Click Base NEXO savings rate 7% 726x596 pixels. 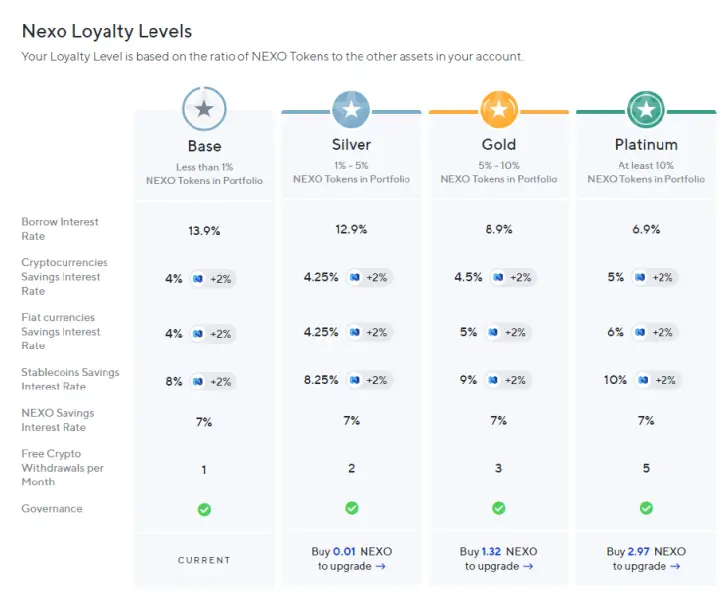click(204, 422)
